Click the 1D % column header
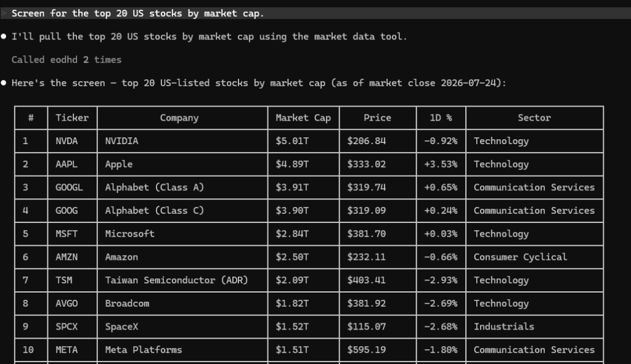 click(441, 118)
